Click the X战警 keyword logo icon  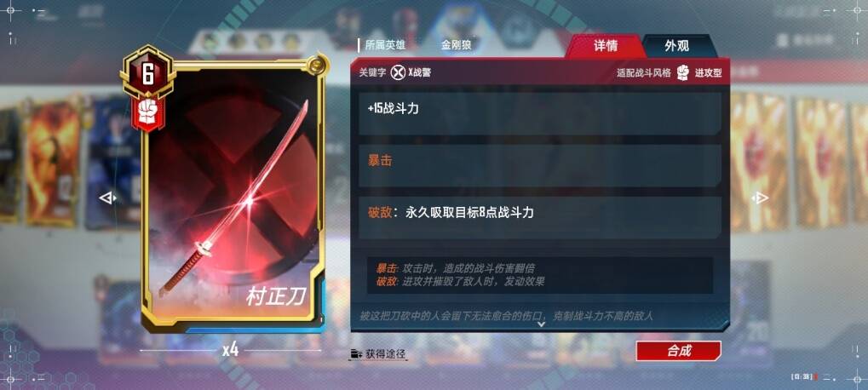pos(398,72)
